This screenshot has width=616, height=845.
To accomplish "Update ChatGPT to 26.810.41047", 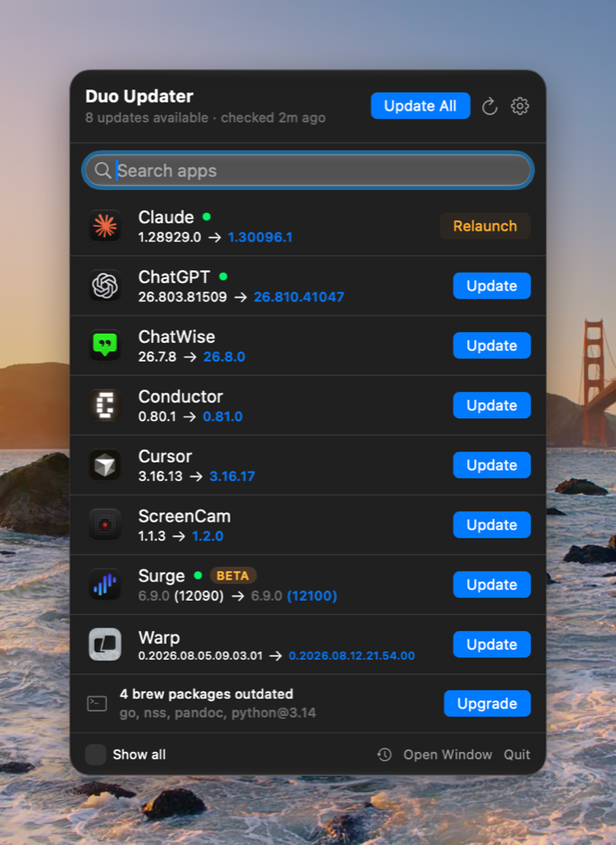I will (x=492, y=286).
